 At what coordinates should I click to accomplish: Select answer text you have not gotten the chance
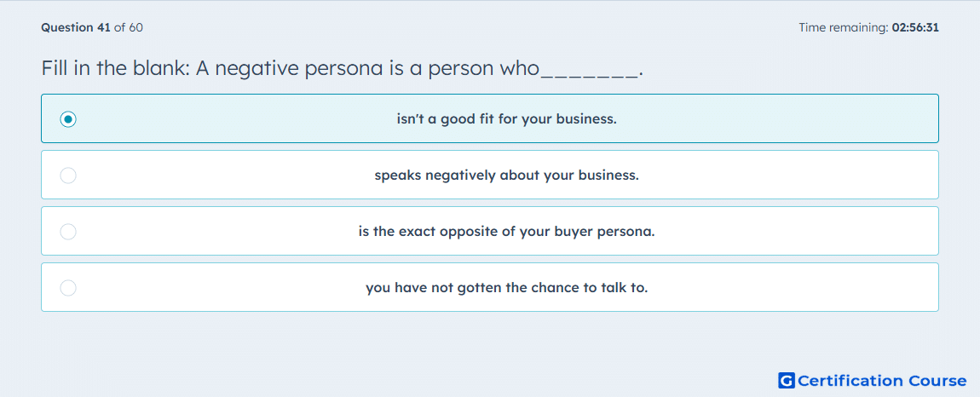pos(507,288)
